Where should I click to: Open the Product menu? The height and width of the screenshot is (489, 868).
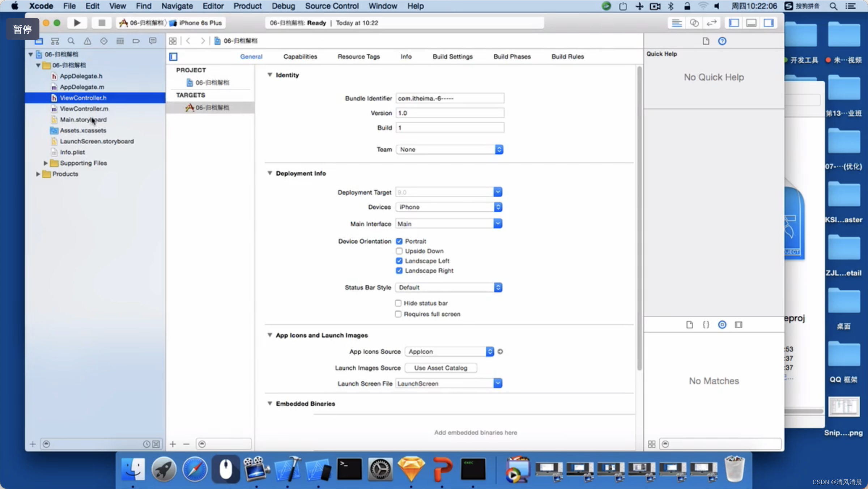click(x=247, y=6)
